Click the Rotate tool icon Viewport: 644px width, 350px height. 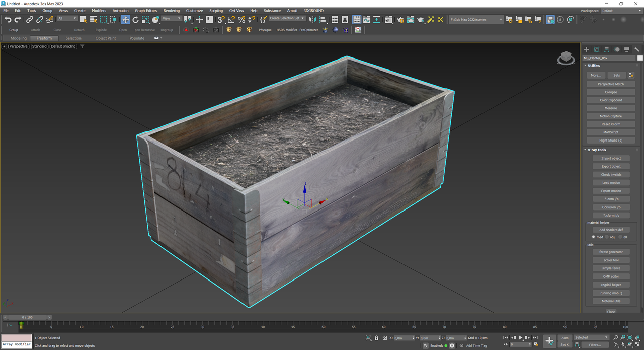click(x=135, y=20)
